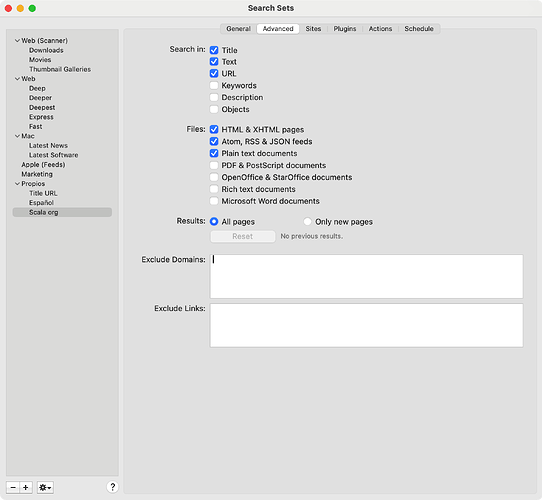Zoom the window with the green button
Screen dimensions: 542x500
[x=32, y=8]
